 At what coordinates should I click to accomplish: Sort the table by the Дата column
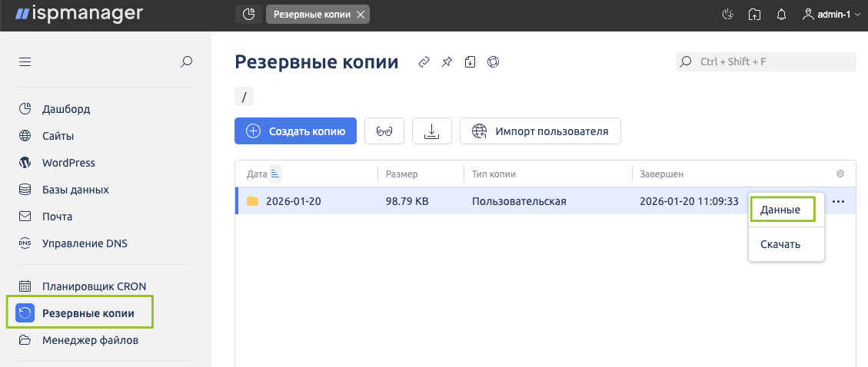pos(257,174)
